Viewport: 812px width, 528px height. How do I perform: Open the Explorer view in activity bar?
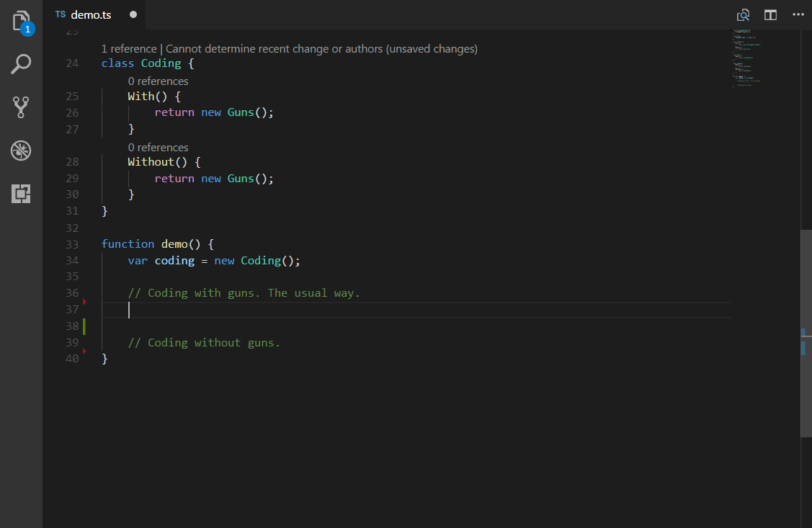[21, 22]
